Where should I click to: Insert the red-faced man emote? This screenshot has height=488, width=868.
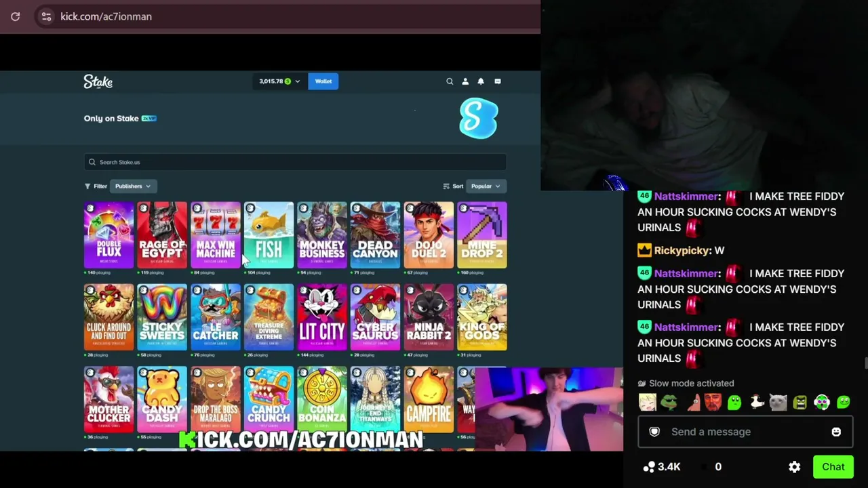713,403
